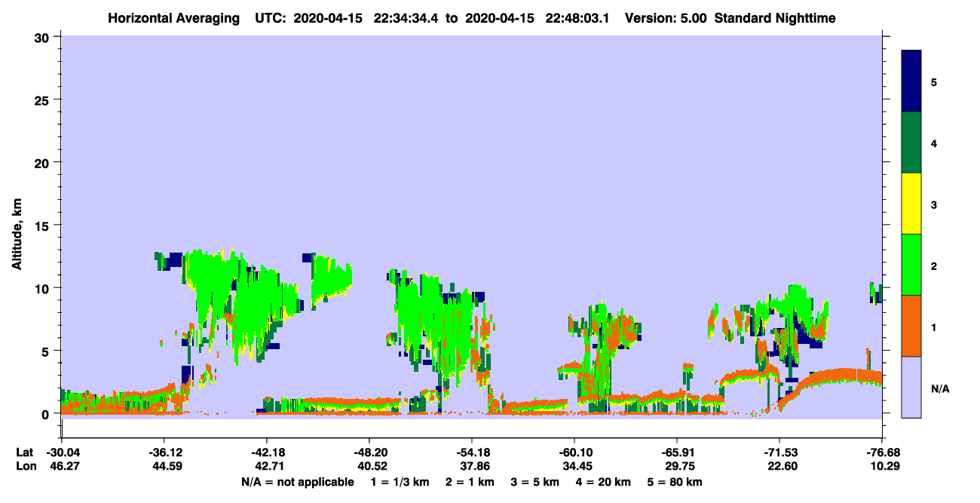Click the colorbar label '1'

[934, 327]
